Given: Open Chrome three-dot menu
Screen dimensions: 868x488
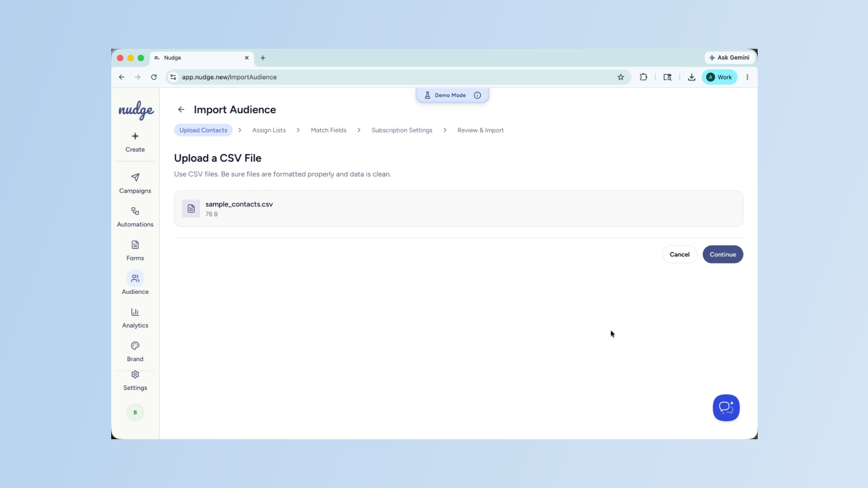Looking at the screenshot, I should pyautogui.click(x=747, y=77).
